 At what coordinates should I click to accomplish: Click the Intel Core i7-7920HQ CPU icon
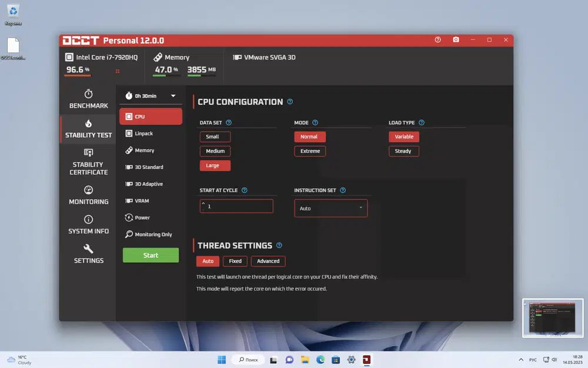click(69, 57)
